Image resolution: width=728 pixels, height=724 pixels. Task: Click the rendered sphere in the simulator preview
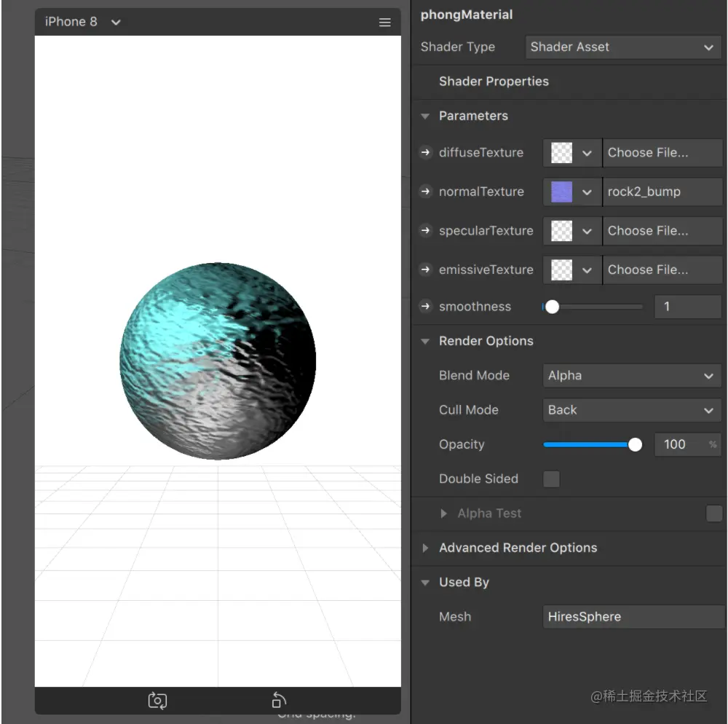(218, 361)
